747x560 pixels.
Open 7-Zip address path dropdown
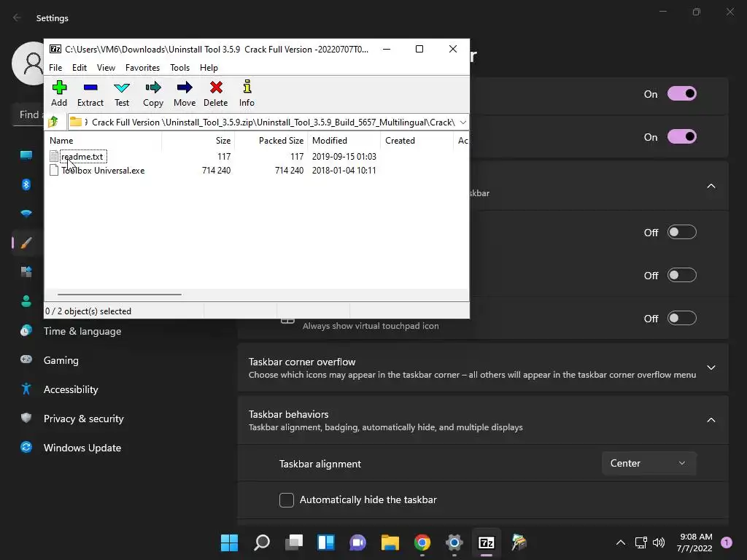462,122
